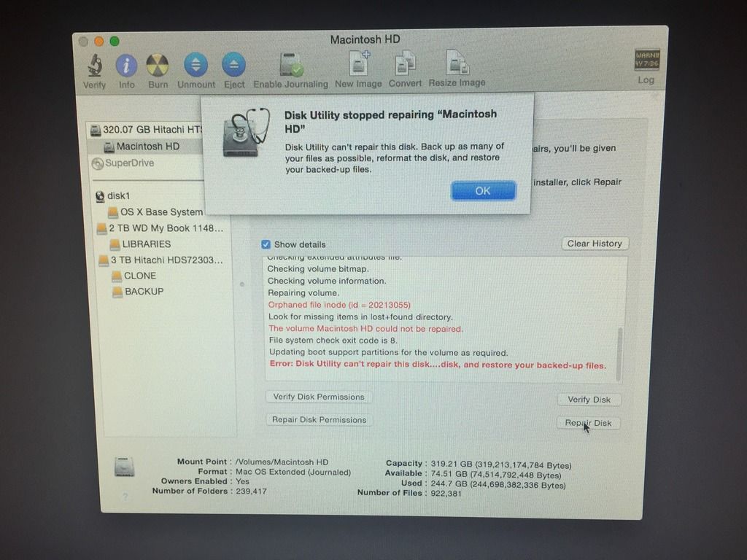747x560 pixels.
Task: Click the Available value 74.51 GB
Action: click(x=496, y=475)
